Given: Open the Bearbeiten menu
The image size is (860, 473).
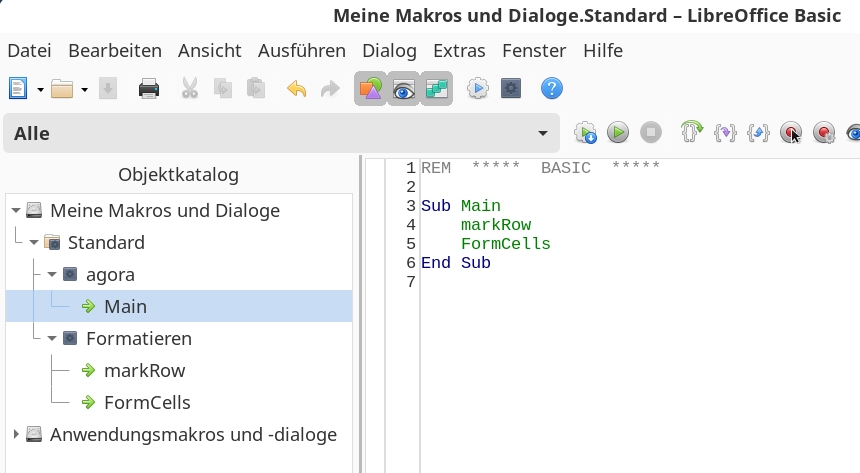Looking at the screenshot, I should [115, 50].
